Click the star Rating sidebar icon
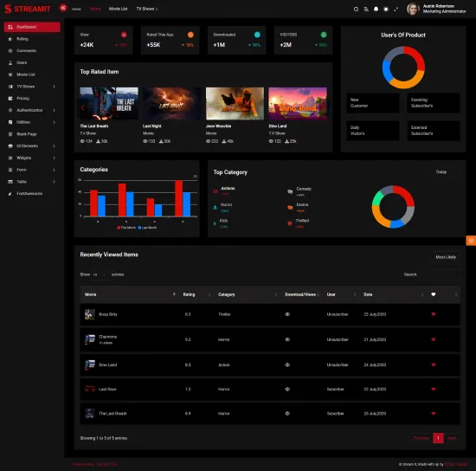 (x=10, y=39)
